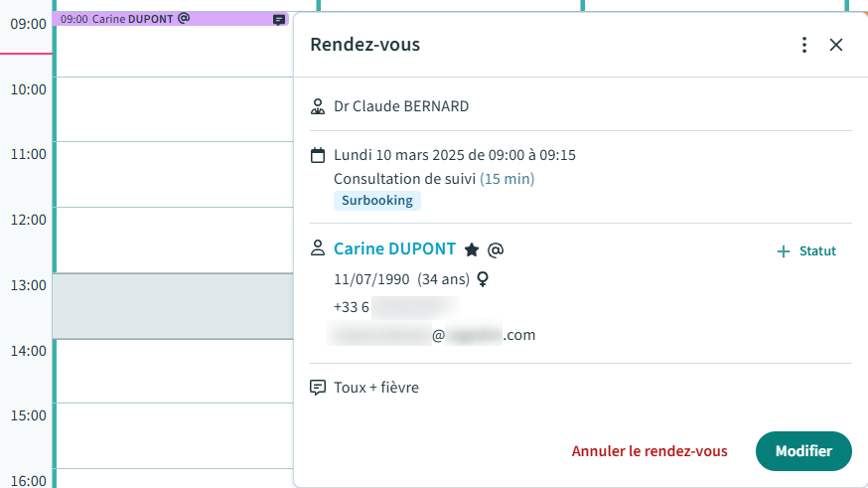Click the note icon on 09:00 appointment
868x488 pixels.
279,20
